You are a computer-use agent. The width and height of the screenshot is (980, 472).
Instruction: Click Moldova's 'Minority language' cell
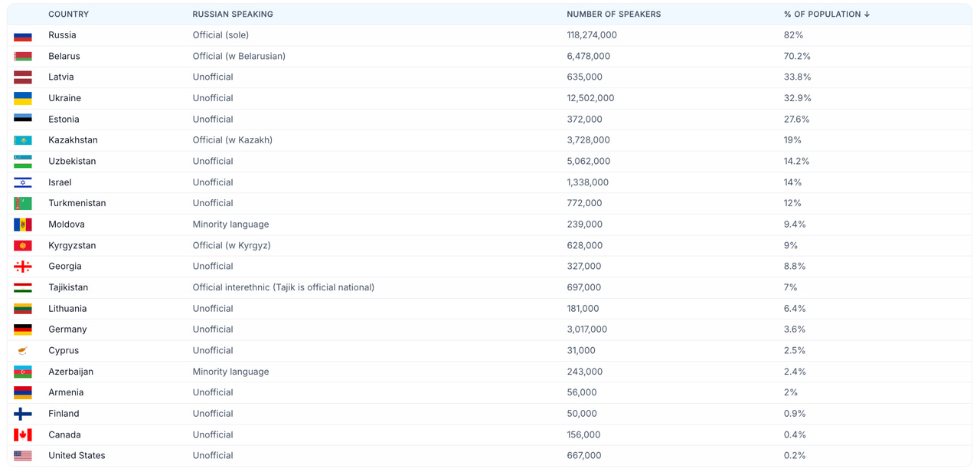pos(230,225)
